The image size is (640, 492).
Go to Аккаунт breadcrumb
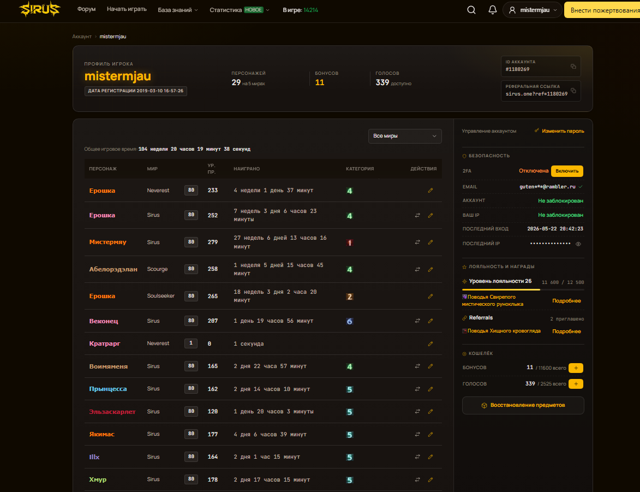point(82,36)
